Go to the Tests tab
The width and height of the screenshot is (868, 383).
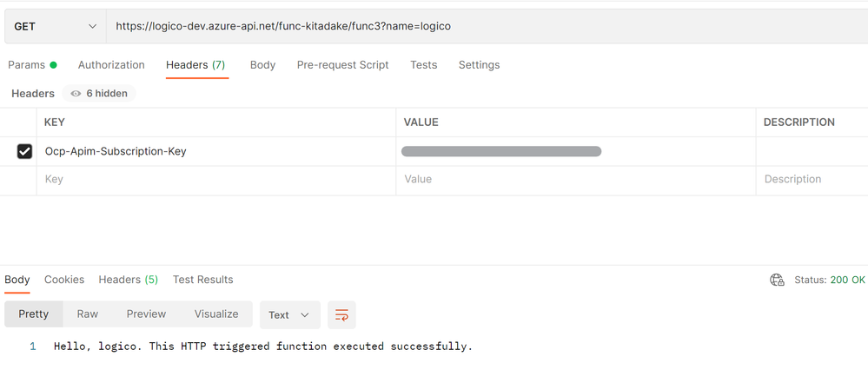pos(423,65)
